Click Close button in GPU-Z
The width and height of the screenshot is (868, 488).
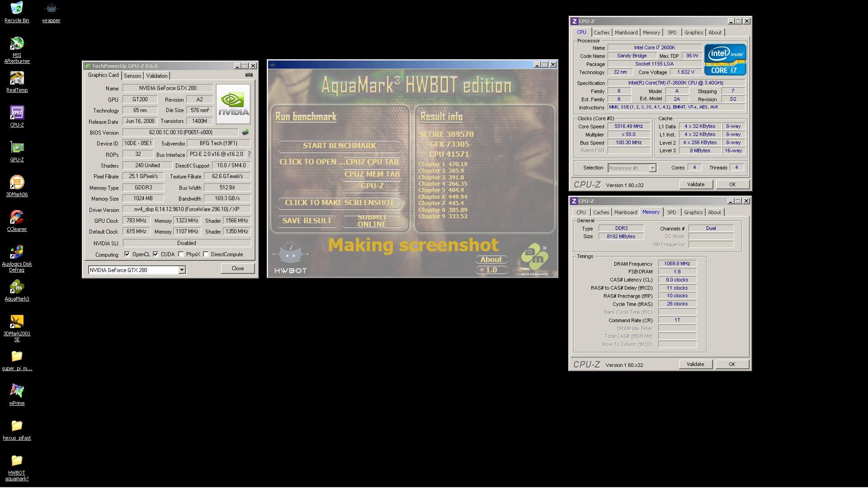tap(238, 268)
